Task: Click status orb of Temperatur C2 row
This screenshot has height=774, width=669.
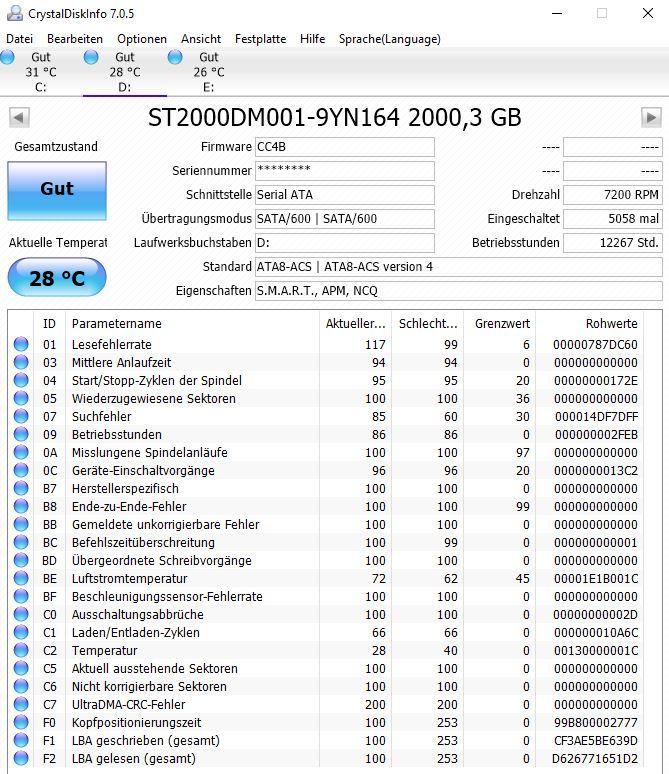Action: tap(21, 650)
